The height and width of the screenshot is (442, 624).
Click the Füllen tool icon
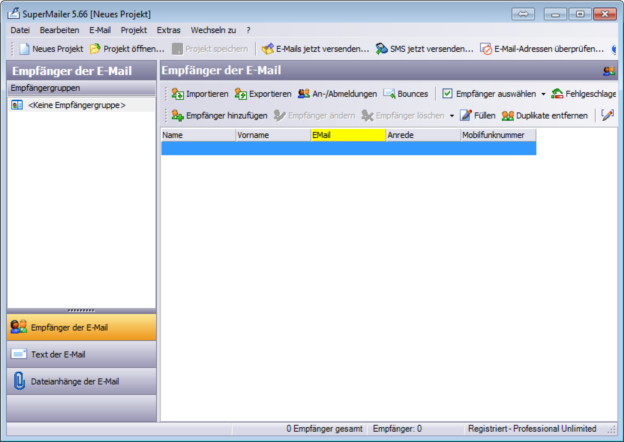pyautogui.click(x=466, y=116)
